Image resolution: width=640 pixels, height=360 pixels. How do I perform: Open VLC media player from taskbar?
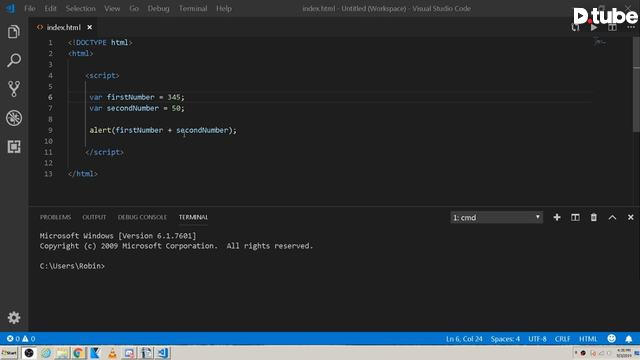(112, 353)
